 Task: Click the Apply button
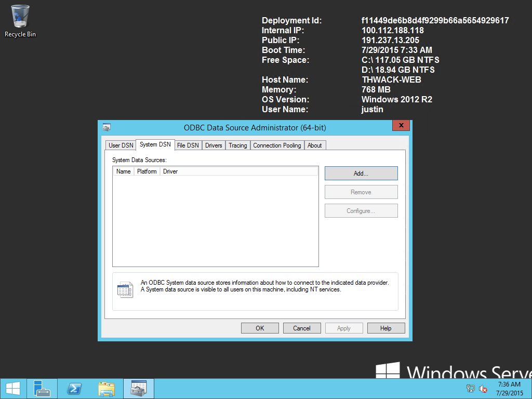344,328
